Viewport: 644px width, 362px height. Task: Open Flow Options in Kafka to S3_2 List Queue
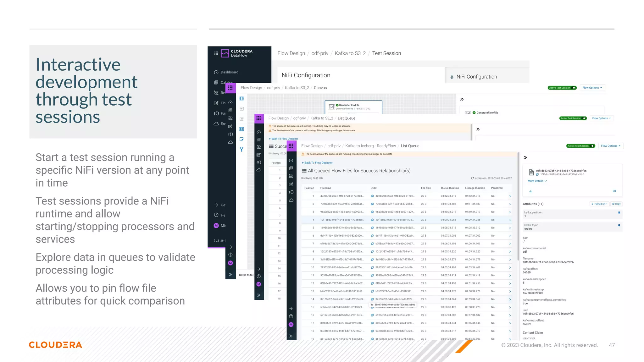602,118
